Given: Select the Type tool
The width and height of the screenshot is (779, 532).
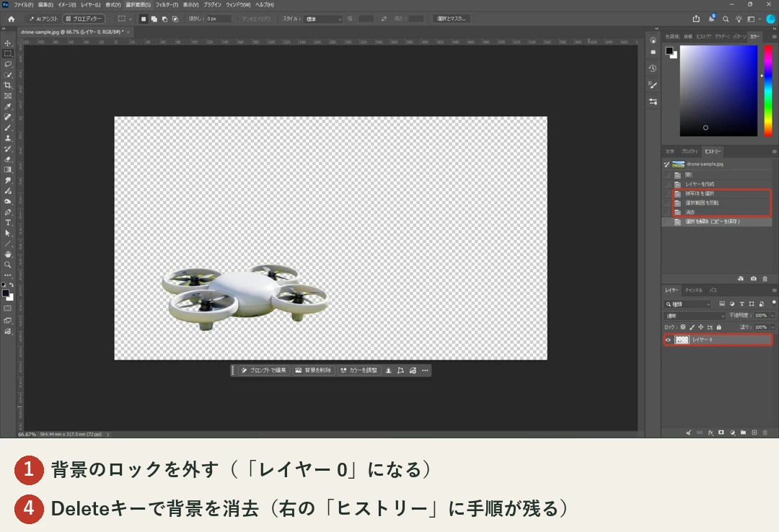Looking at the screenshot, I should click(x=8, y=223).
